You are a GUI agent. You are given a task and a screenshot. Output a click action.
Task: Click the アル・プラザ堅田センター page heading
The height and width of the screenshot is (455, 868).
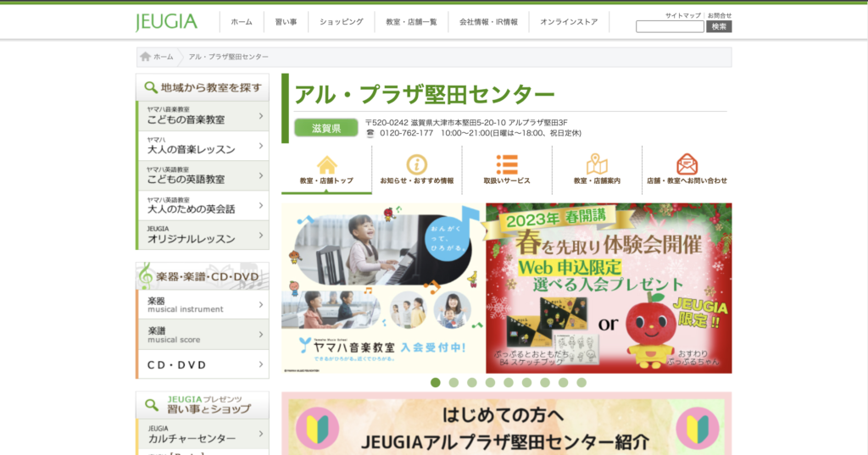(425, 95)
